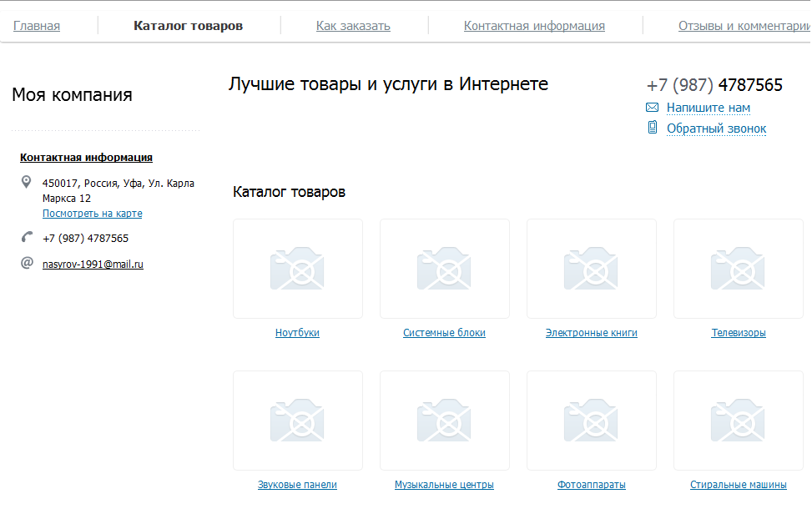Click the phone icon beside Обратный звонок
The image size is (812, 509).
pyautogui.click(x=653, y=127)
